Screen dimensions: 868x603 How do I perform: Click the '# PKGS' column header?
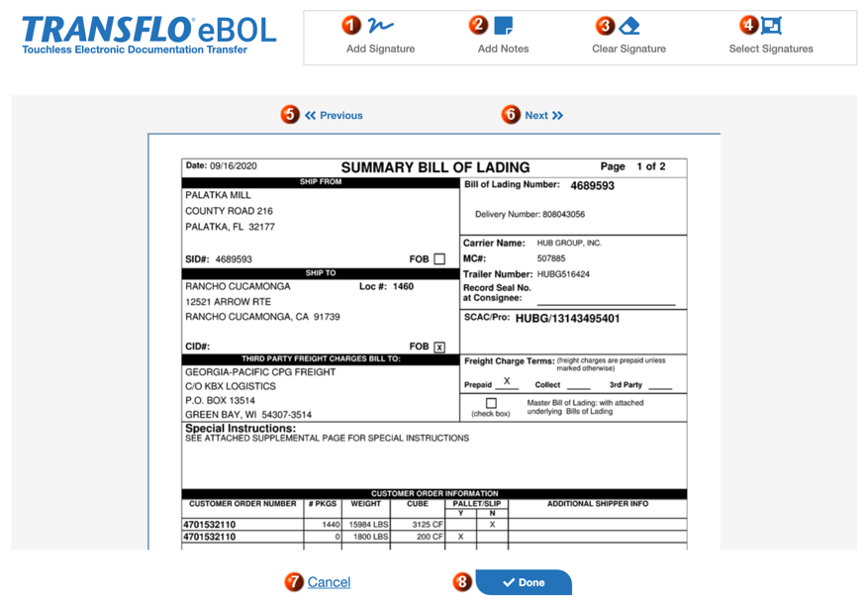(323, 504)
